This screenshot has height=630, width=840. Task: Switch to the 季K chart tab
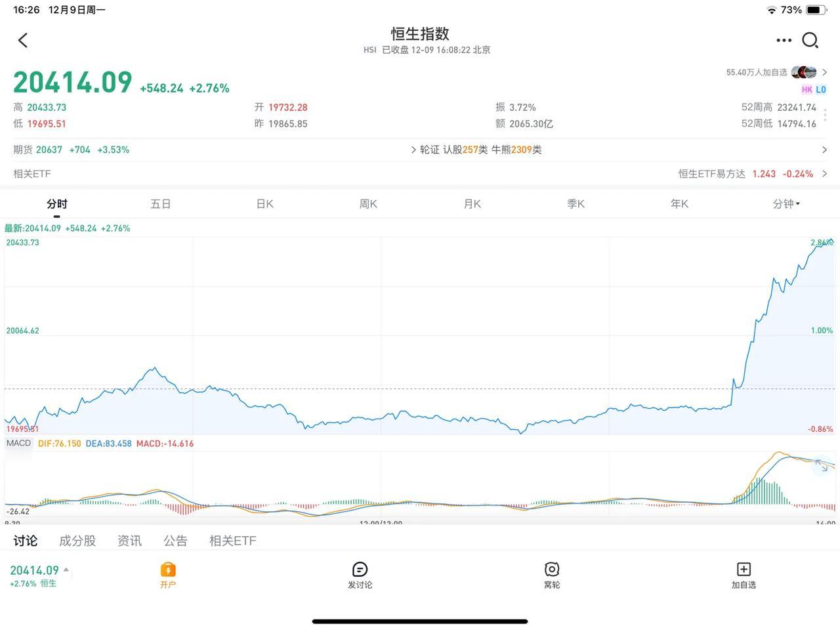576,204
